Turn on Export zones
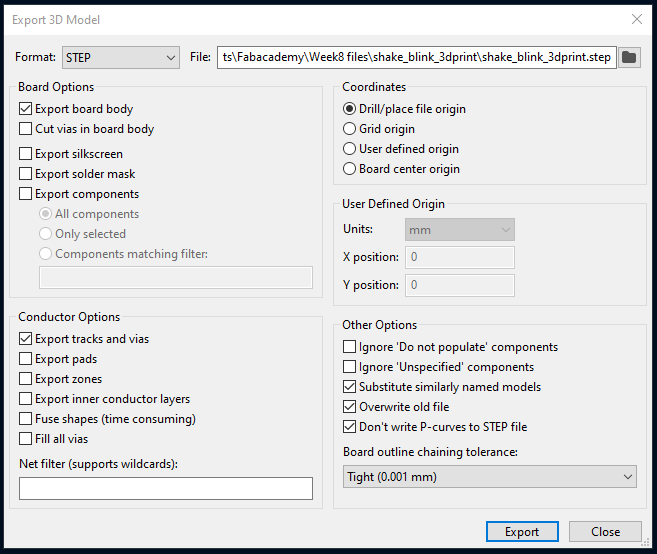The height and width of the screenshot is (554, 657). pyautogui.click(x=26, y=379)
